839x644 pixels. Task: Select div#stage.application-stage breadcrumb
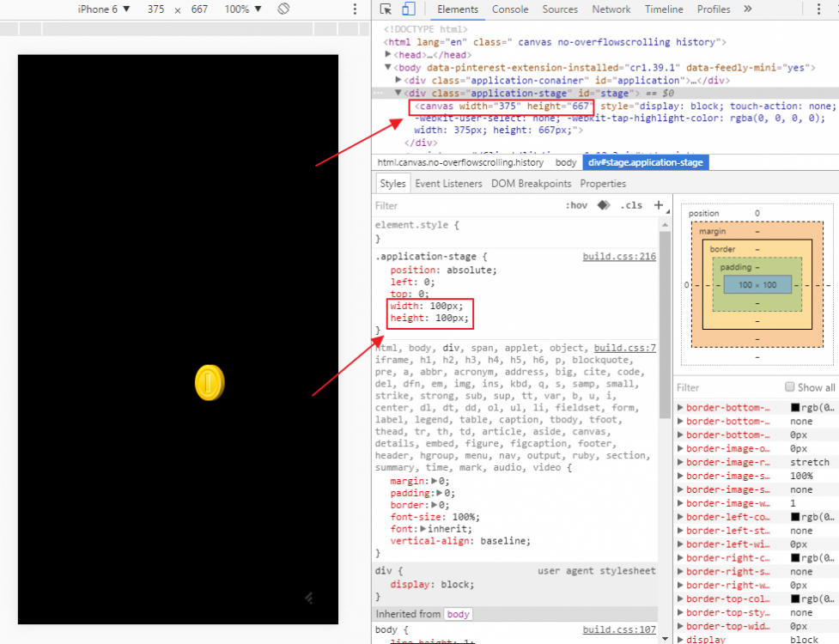click(x=645, y=162)
